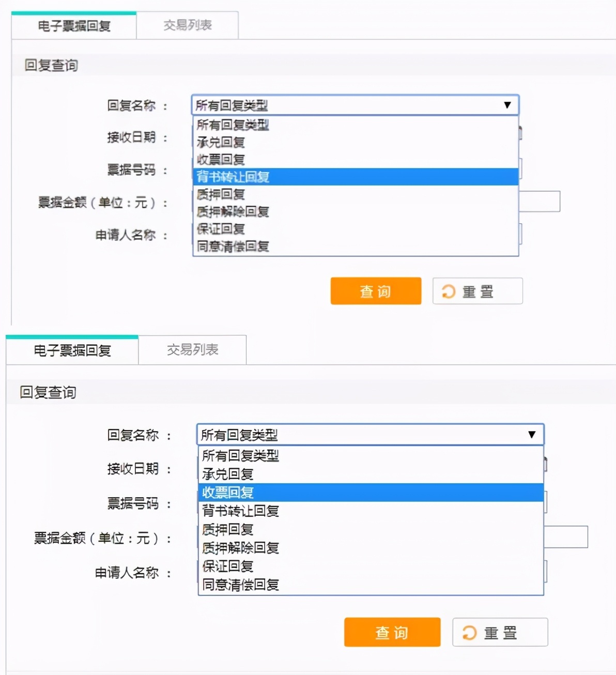Open 交易列表 tab in the bottom panel
Image resolution: width=616 pixels, height=675 pixels.
click(193, 350)
